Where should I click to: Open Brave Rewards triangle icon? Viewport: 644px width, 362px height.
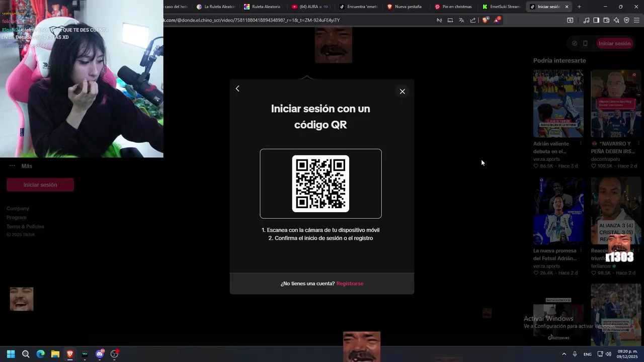point(497,20)
